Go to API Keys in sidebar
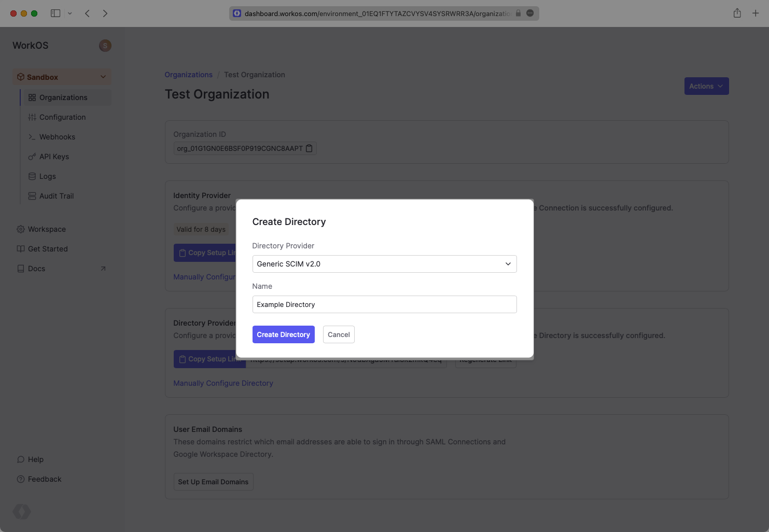 54,157
